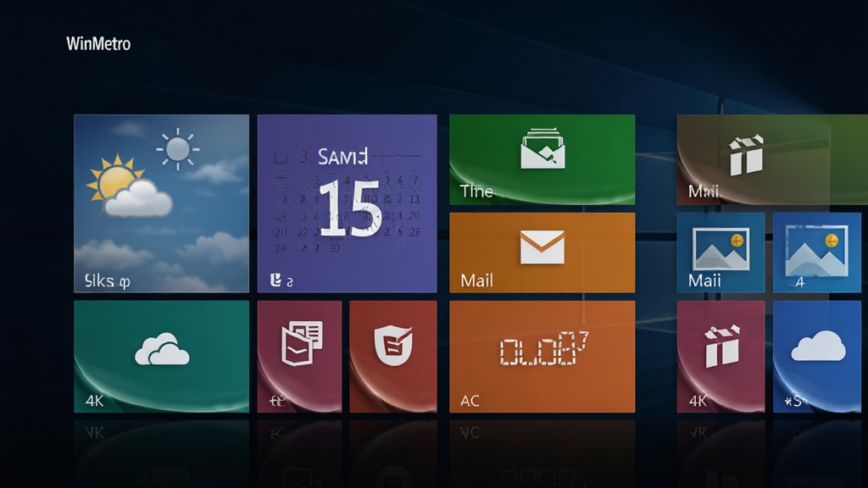This screenshot has height=488, width=868.
Task: Click the Tine label on green tile
Action: 476,191
